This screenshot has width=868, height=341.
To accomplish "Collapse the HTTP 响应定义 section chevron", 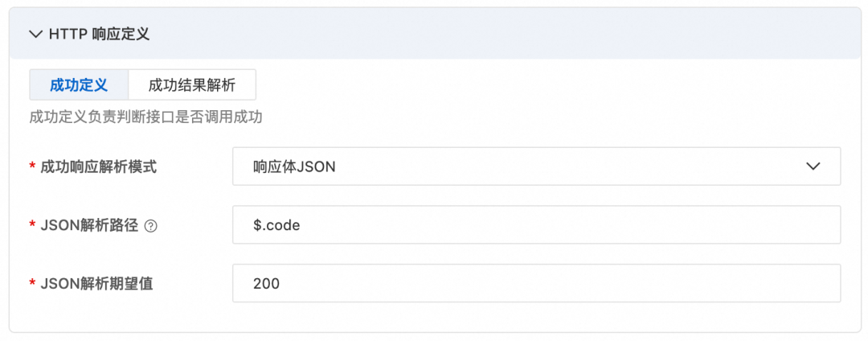I will click(35, 34).
